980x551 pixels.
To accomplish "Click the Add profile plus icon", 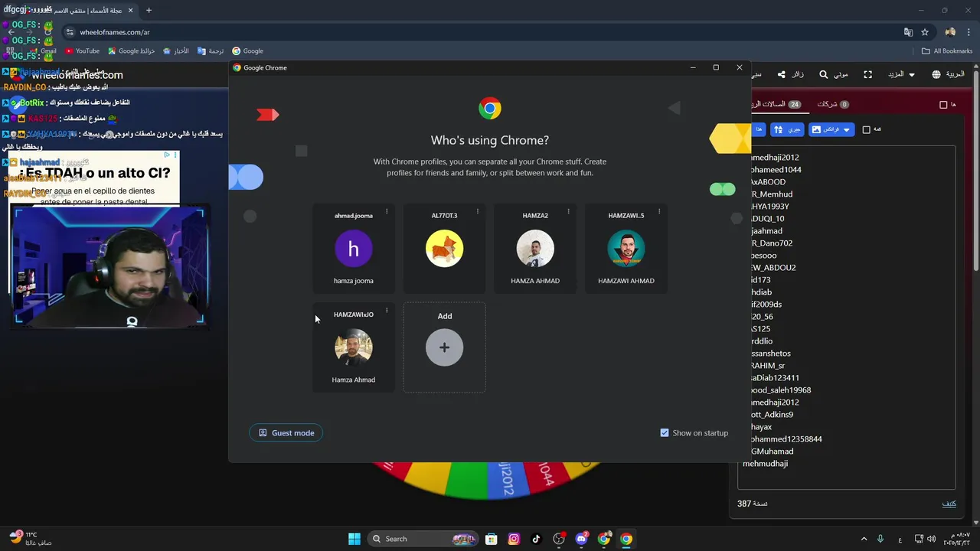I will click(x=444, y=347).
